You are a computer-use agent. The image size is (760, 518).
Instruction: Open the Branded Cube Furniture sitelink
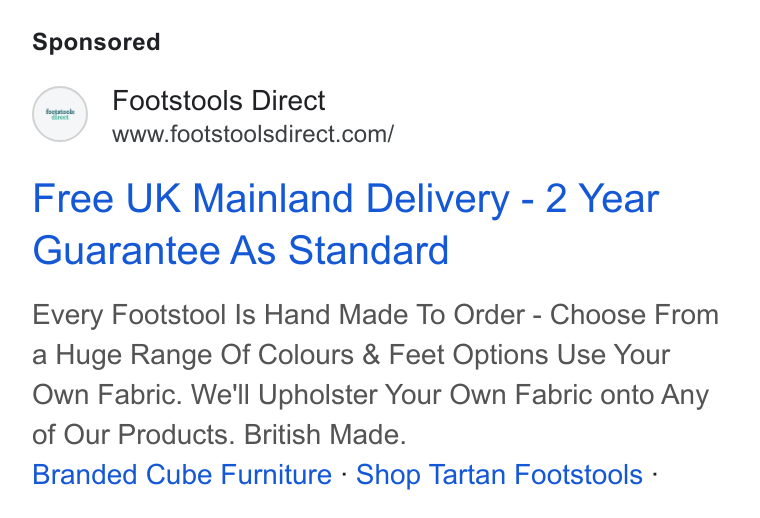click(x=182, y=474)
